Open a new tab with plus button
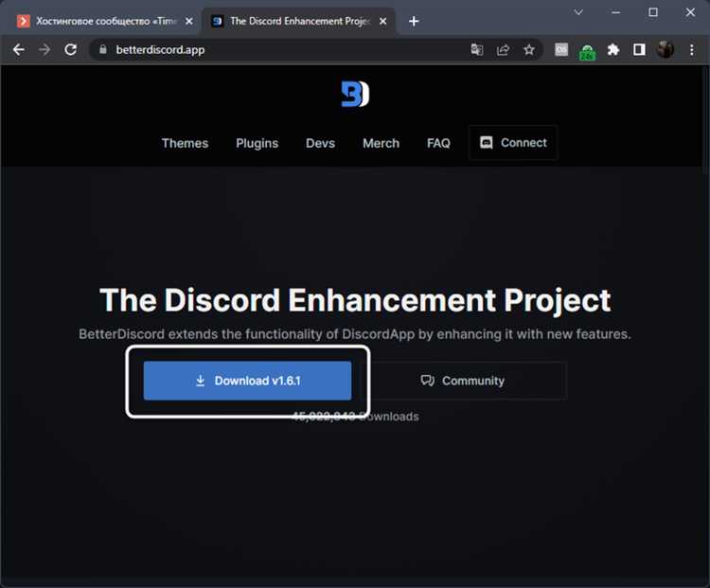Image resolution: width=710 pixels, height=588 pixels. tap(414, 21)
